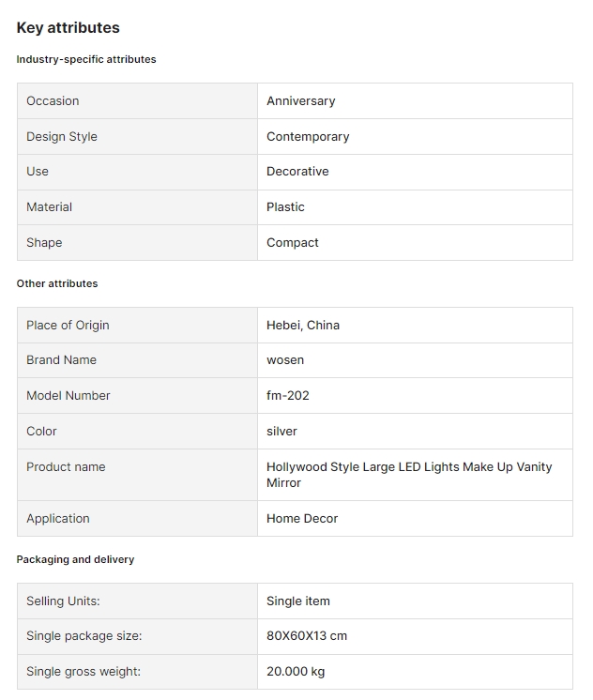Click the Industry-specific attributes subheading
593x700 pixels.
[86, 59]
